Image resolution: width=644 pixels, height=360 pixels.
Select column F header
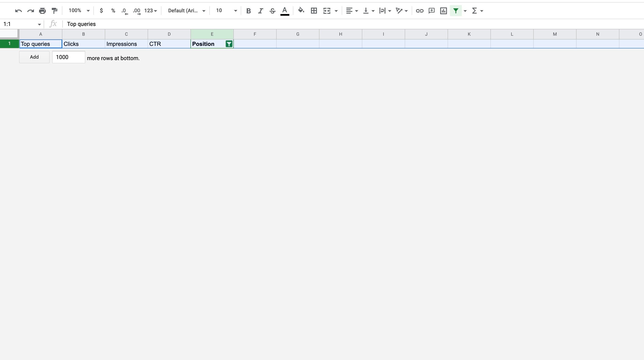coord(255,34)
